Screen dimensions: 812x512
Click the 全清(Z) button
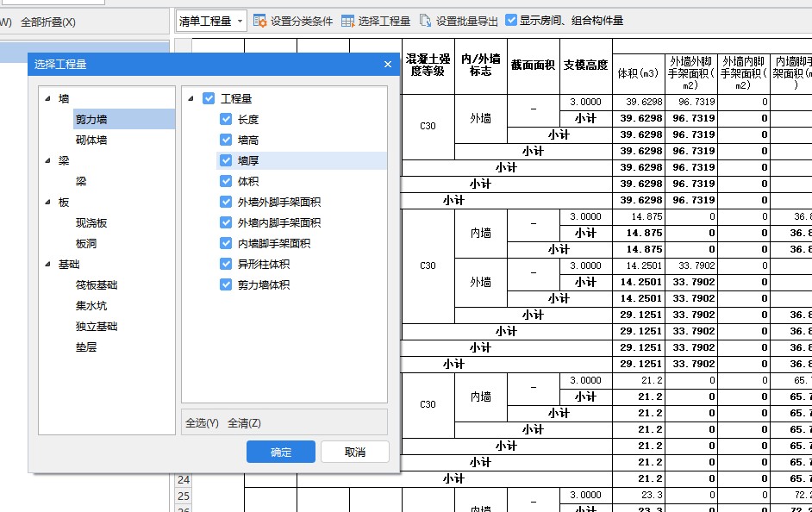(245, 423)
